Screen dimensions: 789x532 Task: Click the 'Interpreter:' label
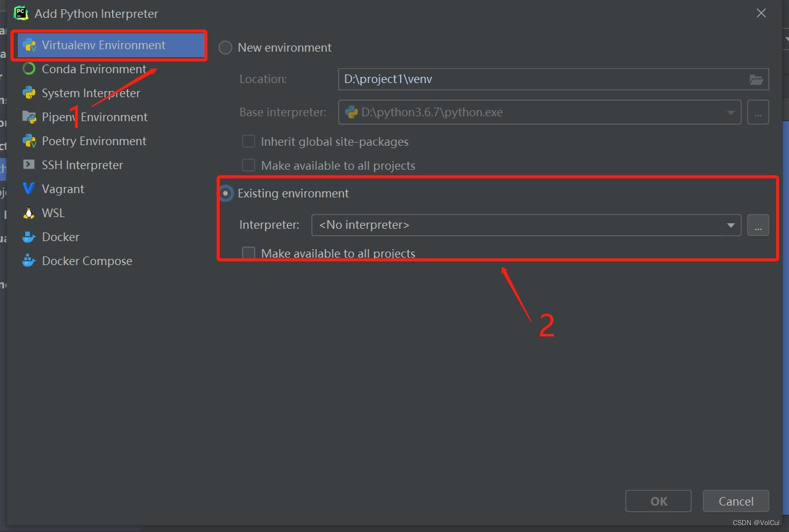pyautogui.click(x=270, y=224)
